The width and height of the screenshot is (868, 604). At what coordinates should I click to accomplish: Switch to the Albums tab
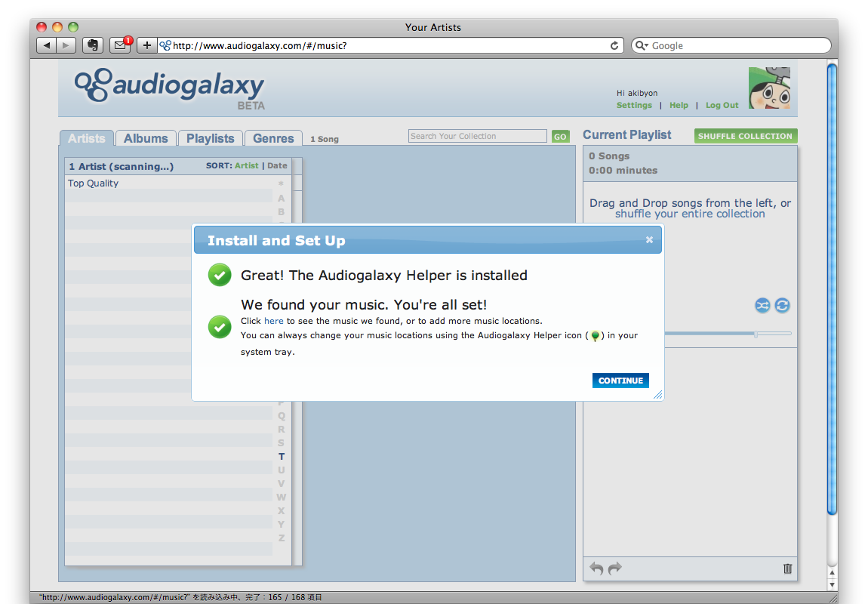[146, 138]
